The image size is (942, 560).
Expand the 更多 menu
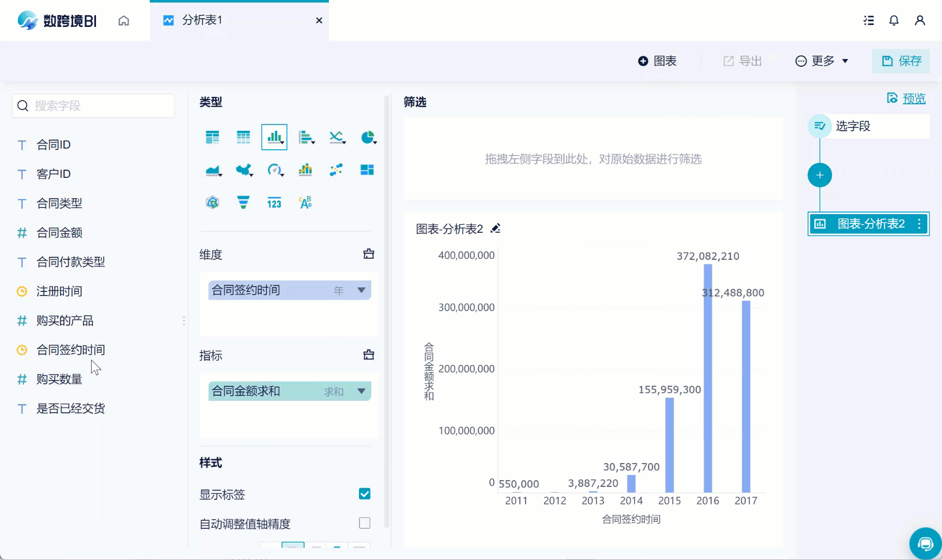click(x=822, y=61)
